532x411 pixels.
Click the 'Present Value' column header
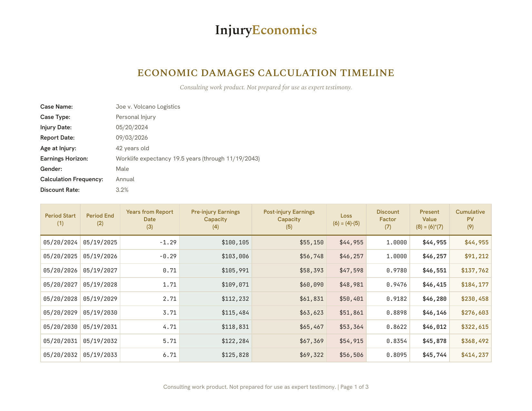click(429, 220)
